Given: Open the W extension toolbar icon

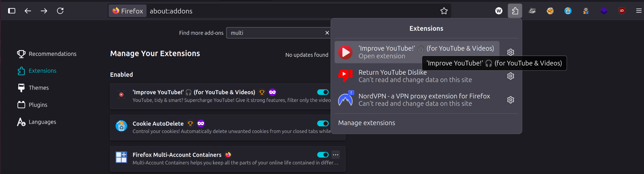Looking at the screenshot, I should point(499,11).
